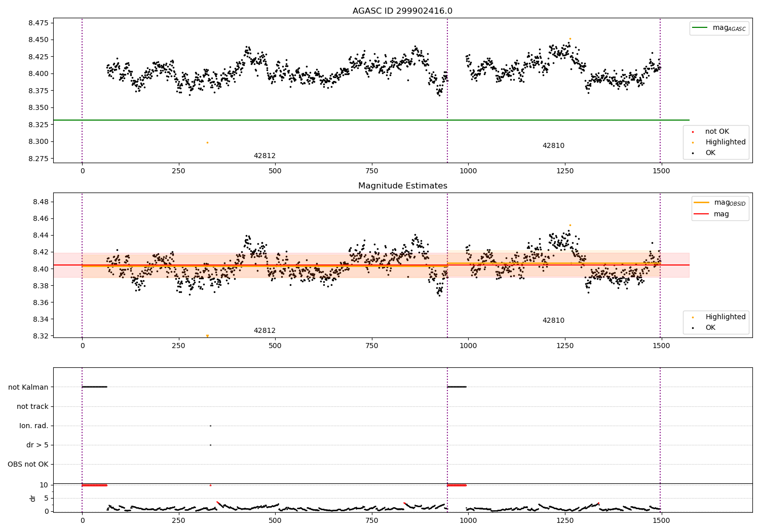Click Highlighted in the Magnitude Estimates lower legend
Viewport: 760px width, 532px height.
click(x=726, y=317)
